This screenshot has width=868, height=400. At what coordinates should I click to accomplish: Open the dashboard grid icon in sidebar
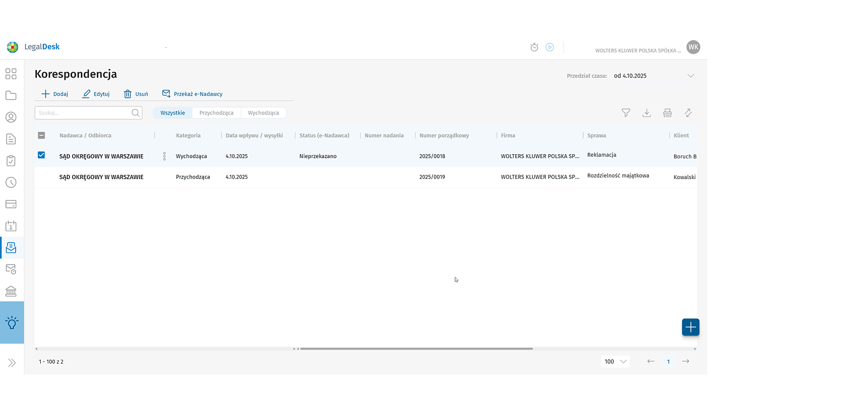(x=11, y=74)
